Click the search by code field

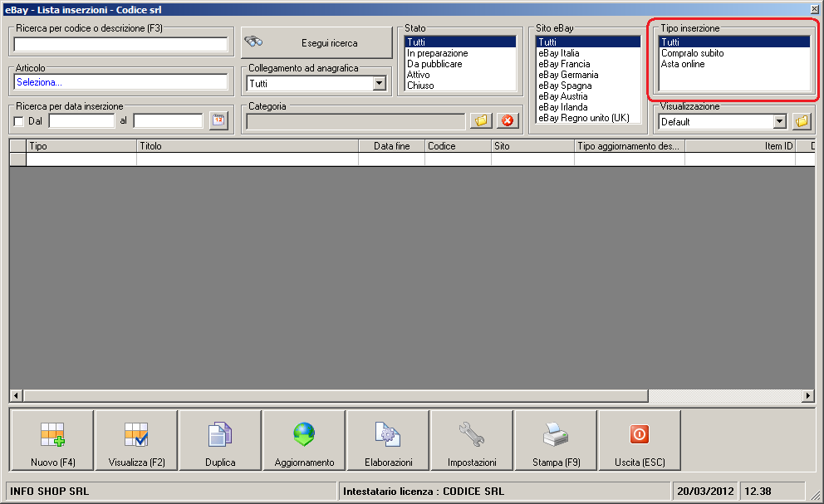[121, 44]
